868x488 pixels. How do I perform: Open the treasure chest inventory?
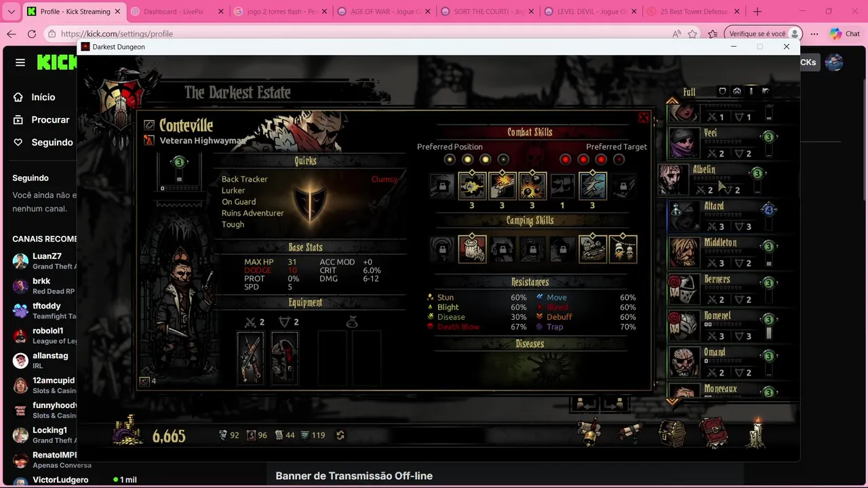click(672, 432)
